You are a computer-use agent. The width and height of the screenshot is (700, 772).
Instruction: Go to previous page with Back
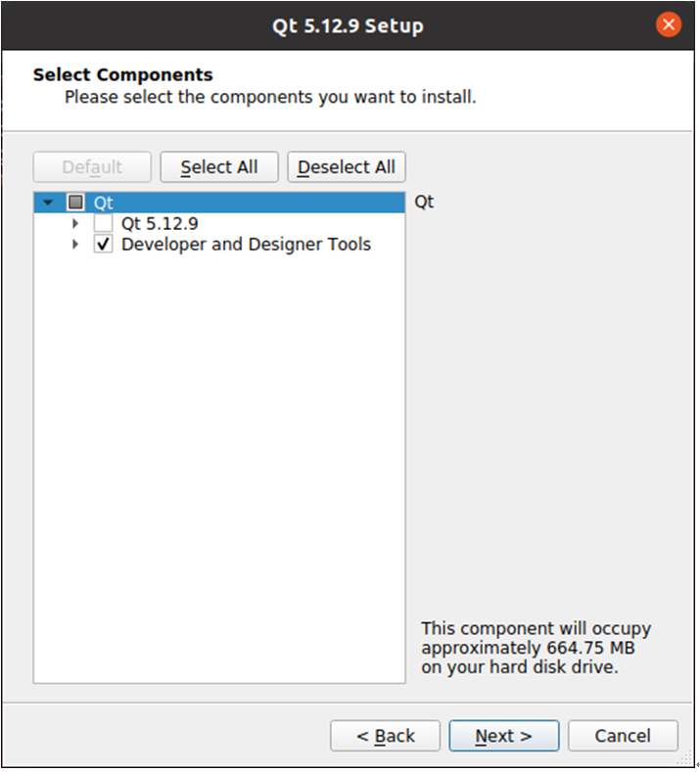pyautogui.click(x=385, y=736)
